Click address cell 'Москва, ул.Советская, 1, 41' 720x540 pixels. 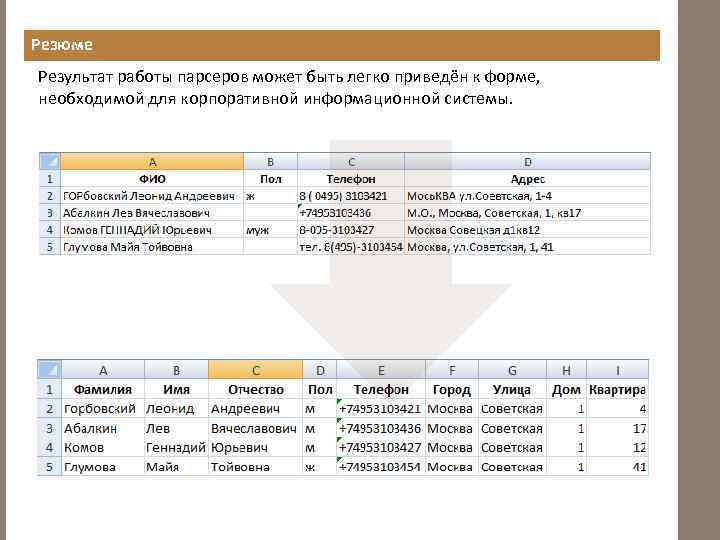[x=528, y=247]
